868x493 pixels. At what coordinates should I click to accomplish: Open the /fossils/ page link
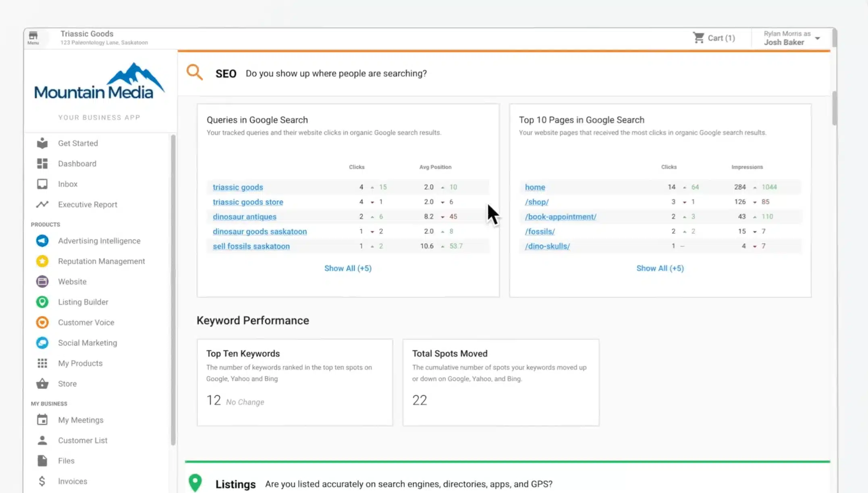point(540,231)
